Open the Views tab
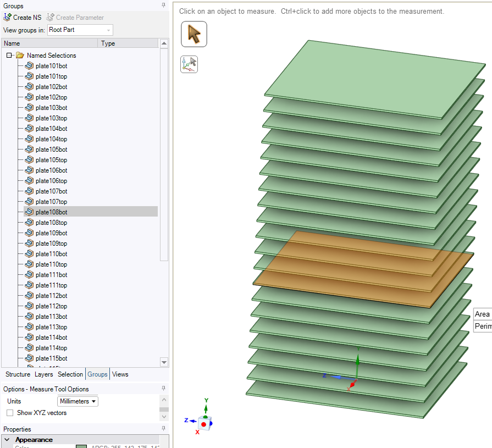Image resolution: width=492 pixels, height=448 pixels. point(120,374)
